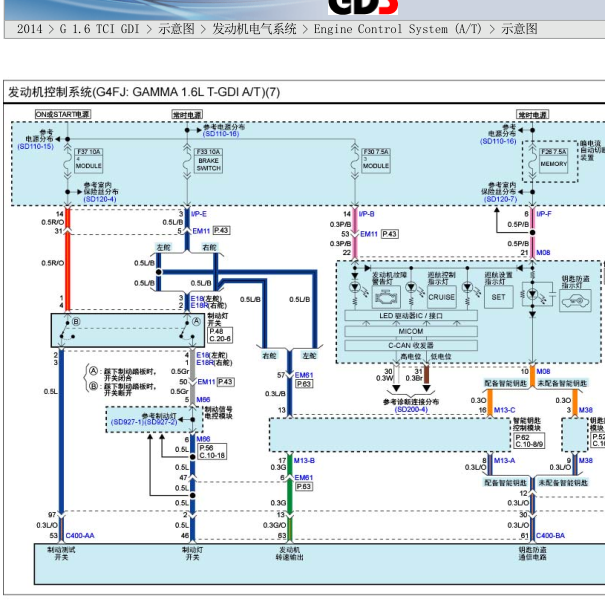Click the circled B switch contact marker

click(x=76, y=321)
